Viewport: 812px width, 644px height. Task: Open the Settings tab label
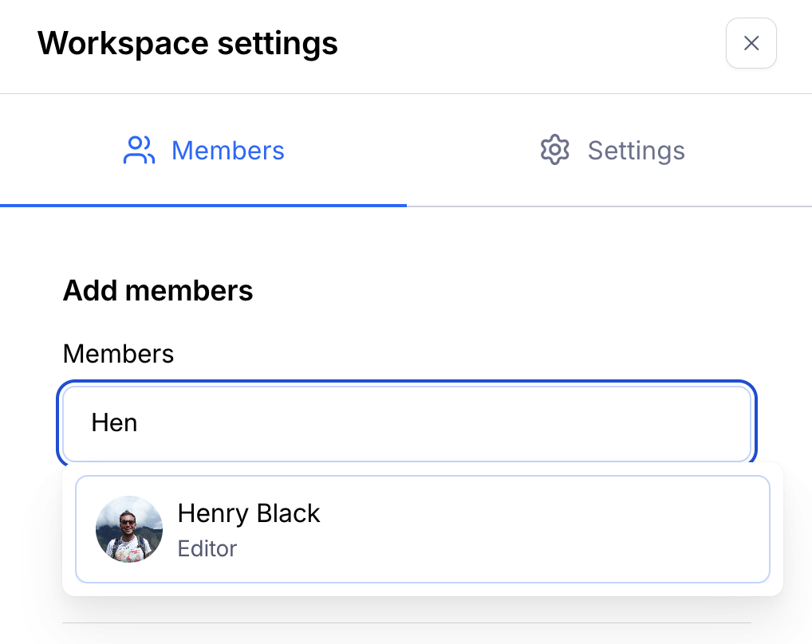coord(636,151)
